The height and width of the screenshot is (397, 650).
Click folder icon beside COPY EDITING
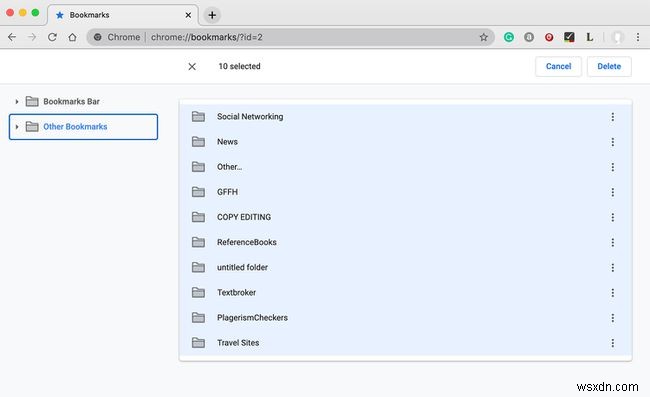[198, 218]
